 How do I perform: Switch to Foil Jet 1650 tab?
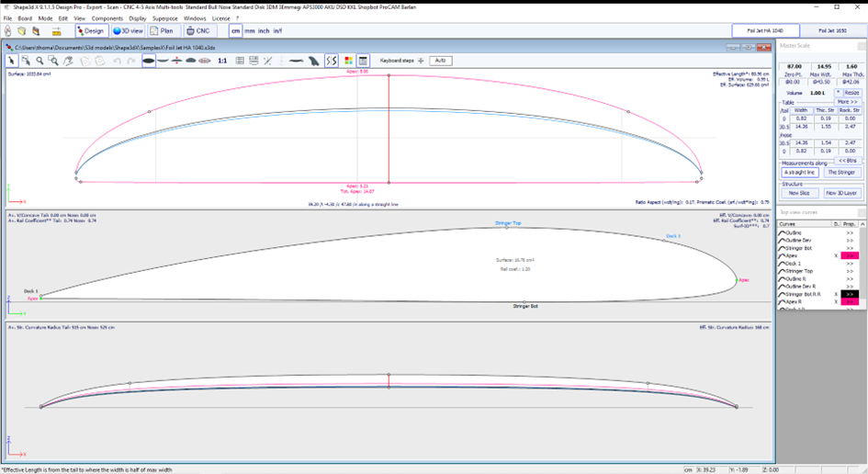click(832, 30)
